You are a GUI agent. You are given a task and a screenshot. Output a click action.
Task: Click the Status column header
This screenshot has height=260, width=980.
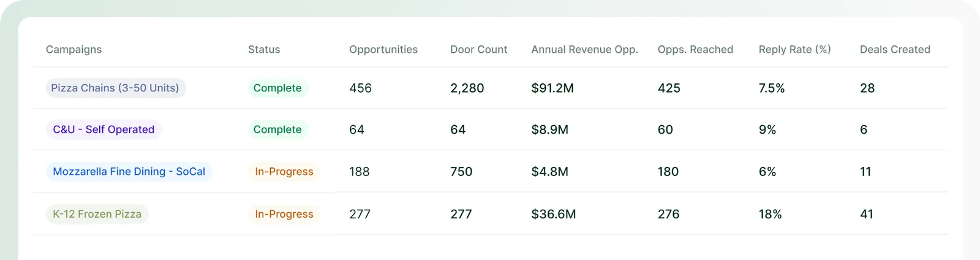(264, 50)
